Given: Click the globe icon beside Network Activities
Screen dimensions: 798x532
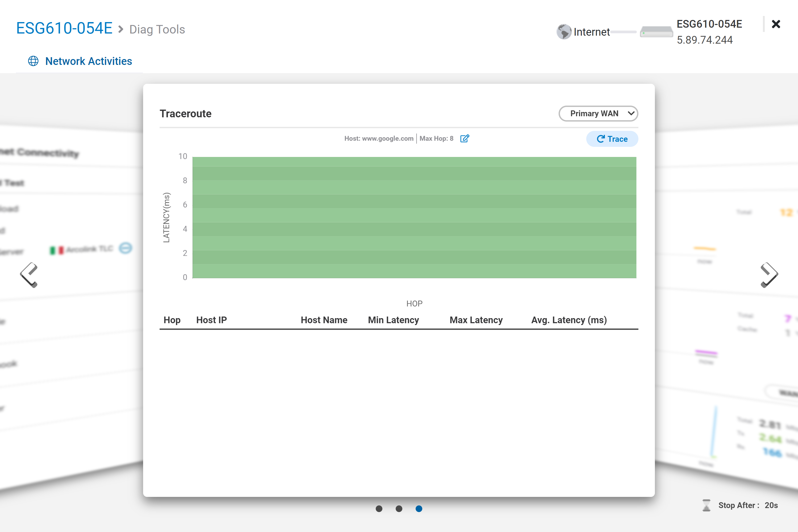Looking at the screenshot, I should click(33, 61).
